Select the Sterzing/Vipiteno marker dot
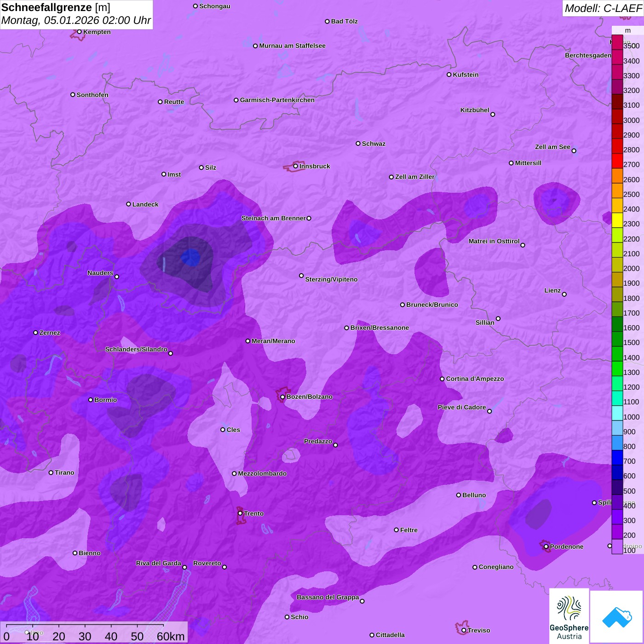The image size is (644, 644). 302,276
